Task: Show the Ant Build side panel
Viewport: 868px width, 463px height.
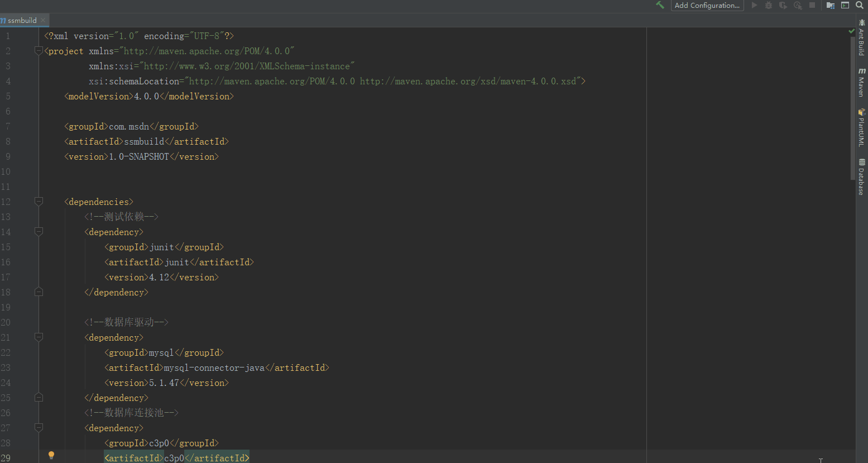Action: (x=862, y=38)
